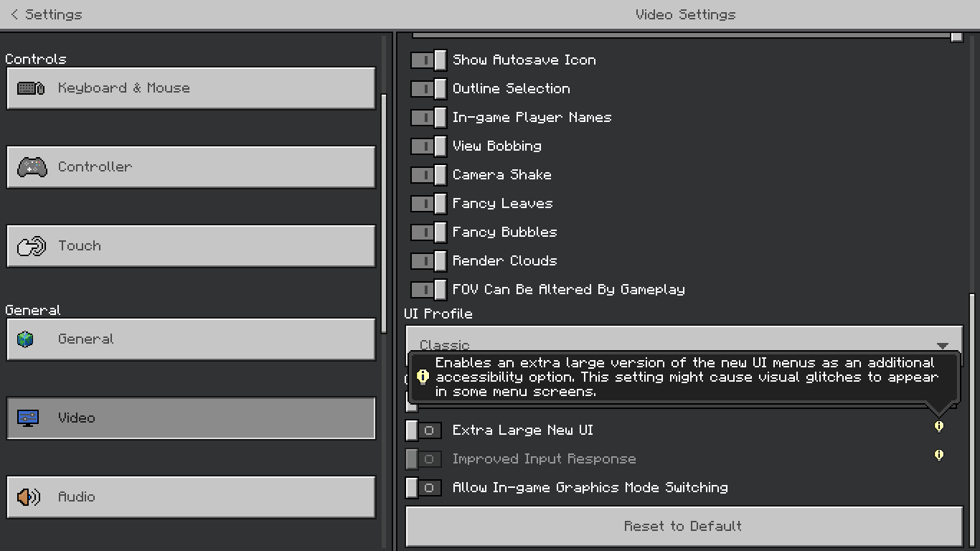This screenshot has width=980, height=551.
Task: Click the keyboard icon beside Keyboard & Mouse
Action: coord(31,88)
